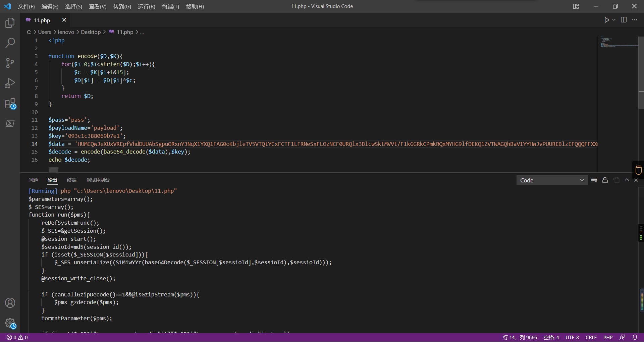Viewport: 644px width, 342px height.
Task: Open the 转到(G) menu
Action: pyautogui.click(x=122, y=6)
